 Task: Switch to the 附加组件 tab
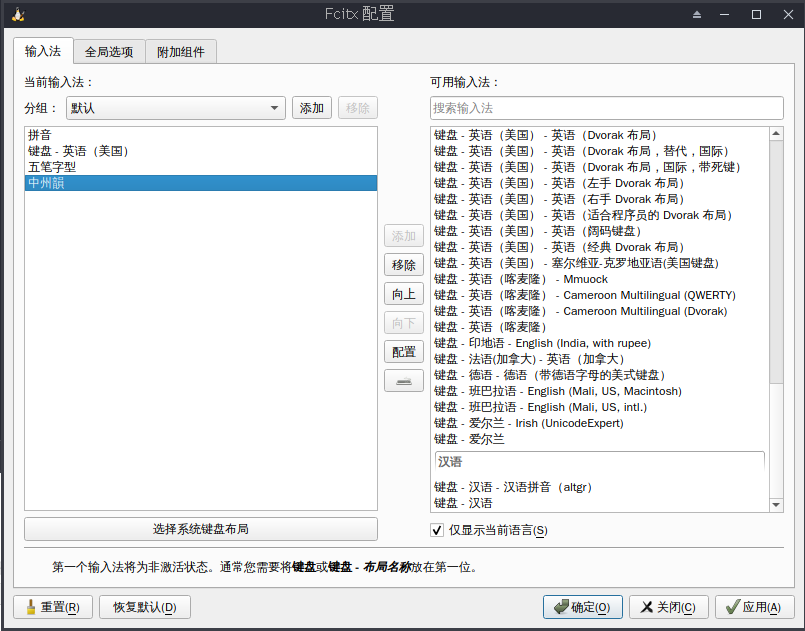click(x=181, y=51)
